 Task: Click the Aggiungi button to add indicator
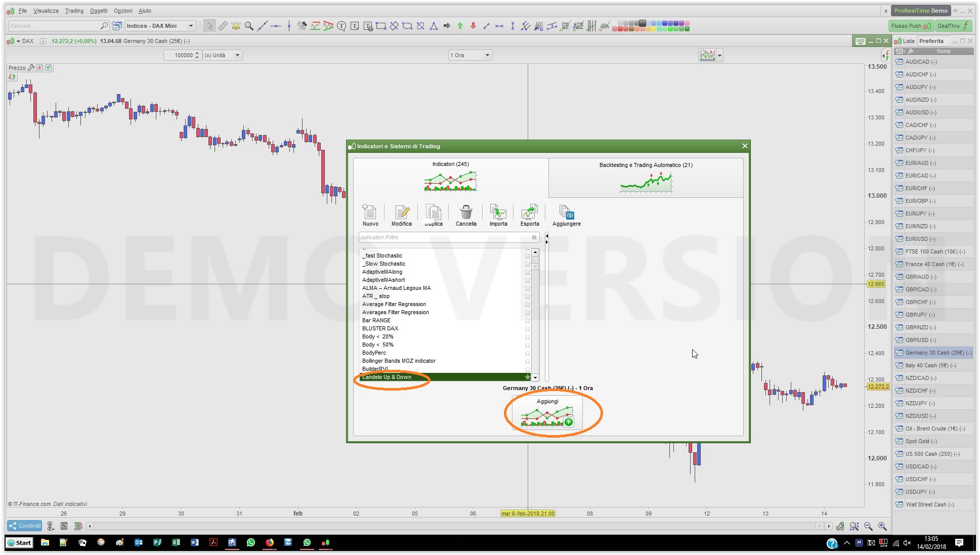coord(547,413)
